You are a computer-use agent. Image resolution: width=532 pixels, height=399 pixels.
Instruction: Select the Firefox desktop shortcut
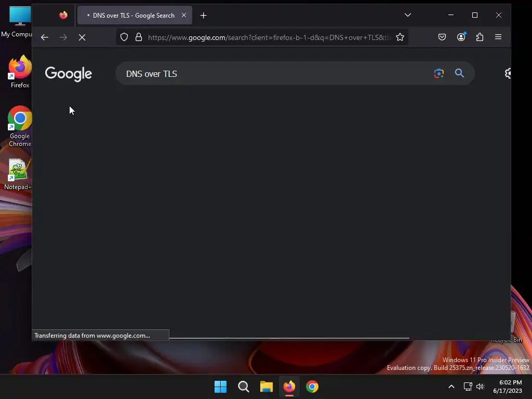click(x=20, y=71)
